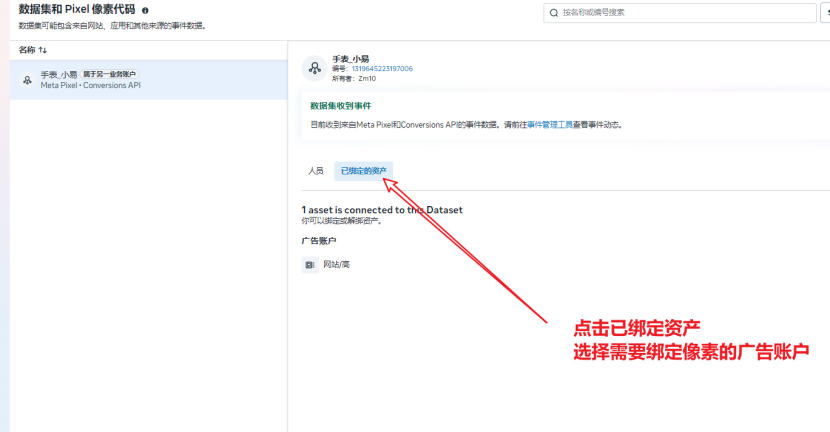The width and height of the screenshot is (830, 432).
Task: Click the ad account icon beside 网站/高
Action: [x=310, y=265]
